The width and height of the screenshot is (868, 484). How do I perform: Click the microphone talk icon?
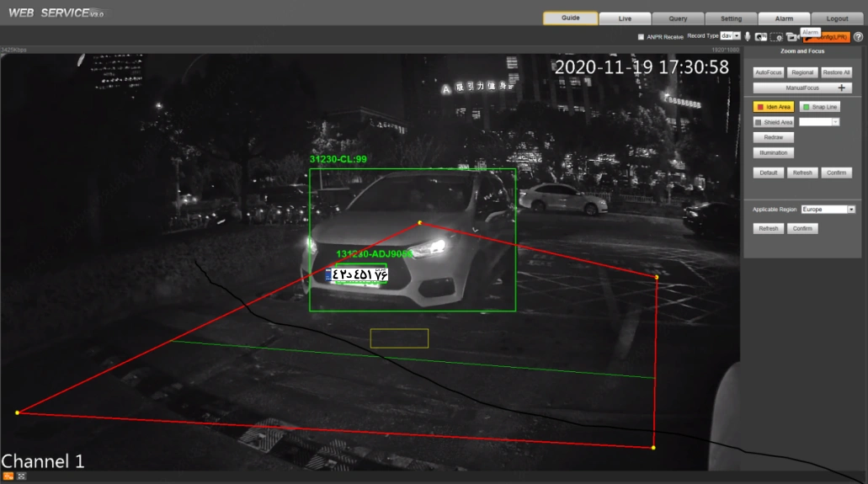click(748, 37)
